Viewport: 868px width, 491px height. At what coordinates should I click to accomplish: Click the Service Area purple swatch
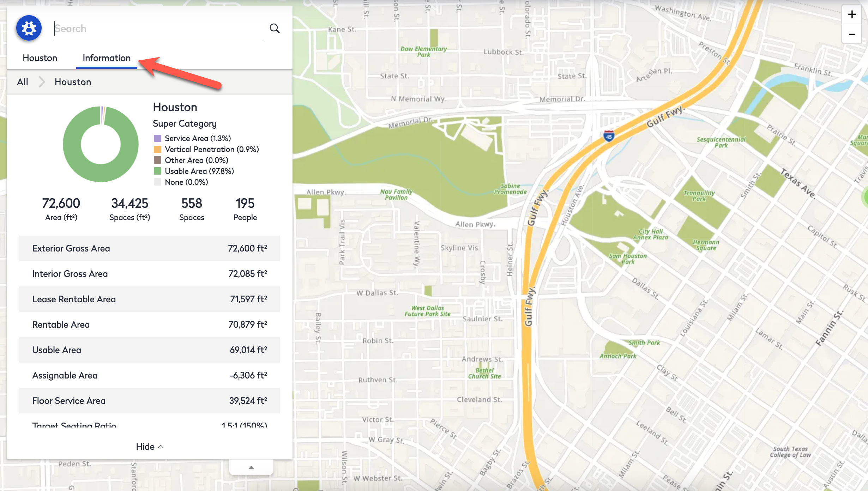click(x=157, y=138)
